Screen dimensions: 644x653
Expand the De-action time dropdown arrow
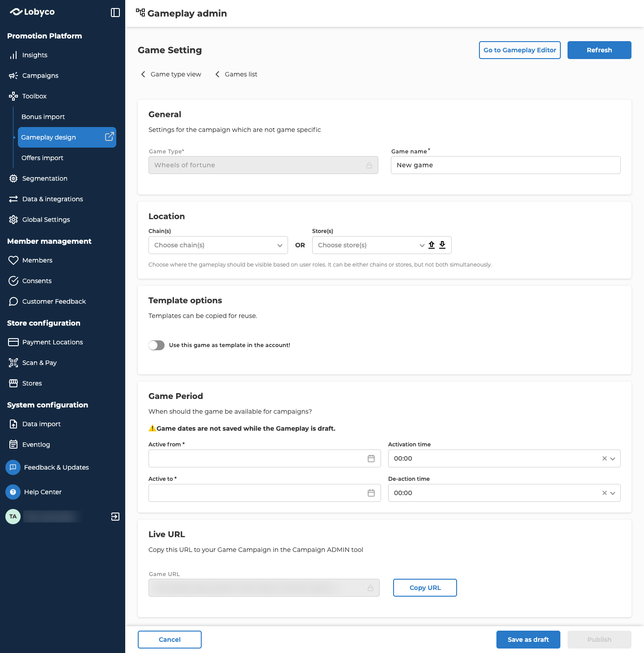(x=613, y=493)
